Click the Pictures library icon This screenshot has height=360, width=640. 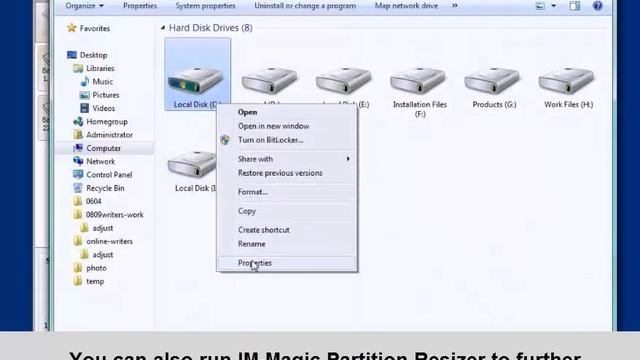(x=84, y=95)
